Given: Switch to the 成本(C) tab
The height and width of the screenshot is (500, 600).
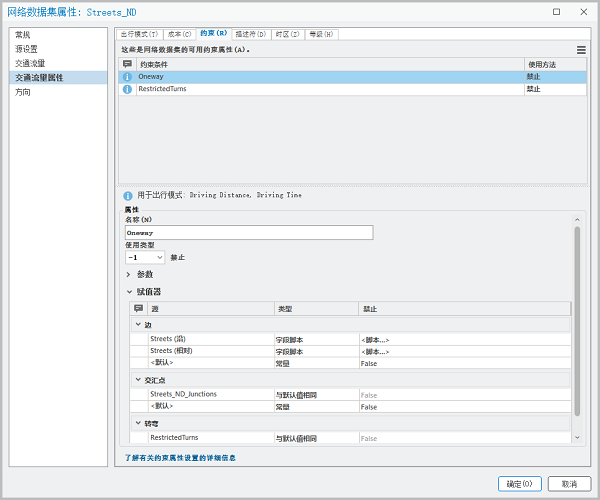Looking at the screenshot, I should pyautogui.click(x=179, y=34).
